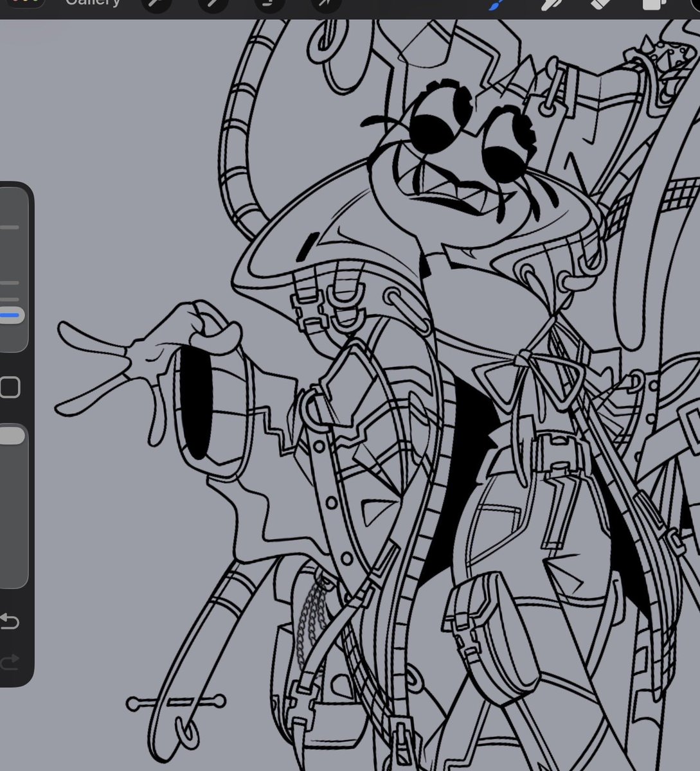Select the blue Brush tool
This screenshot has width=700, height=771.
click(496, 4)
